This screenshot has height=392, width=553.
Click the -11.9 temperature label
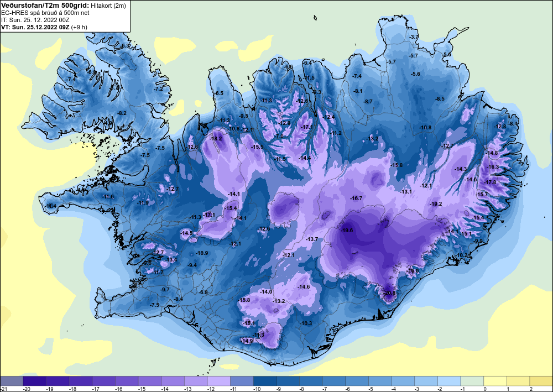pos(143,203)
